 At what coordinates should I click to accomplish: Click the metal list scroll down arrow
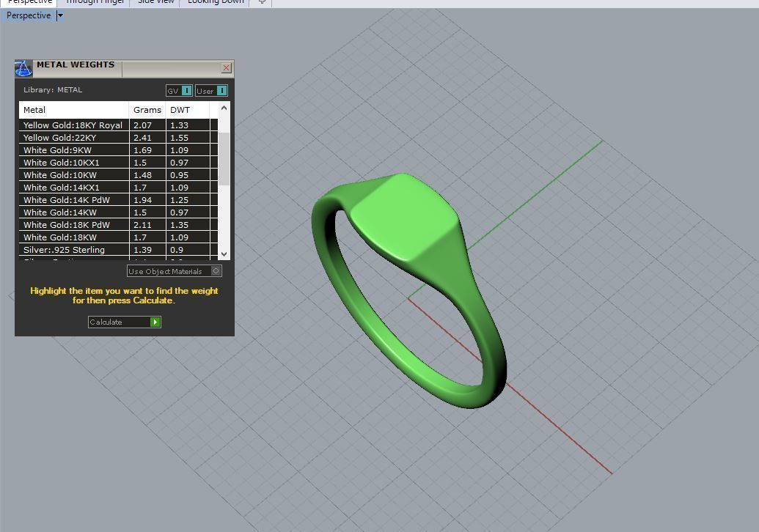pyautogui.click(x=224, y=254)
